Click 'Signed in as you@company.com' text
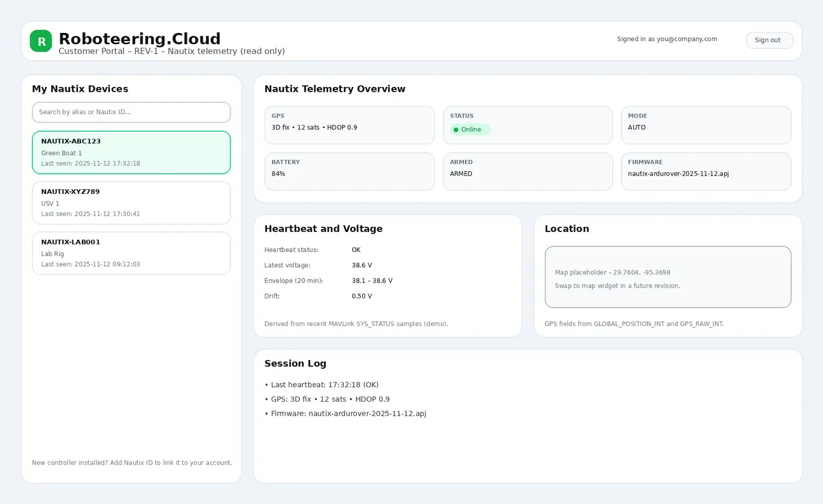The image size is (823, 504). pos(667,39)
